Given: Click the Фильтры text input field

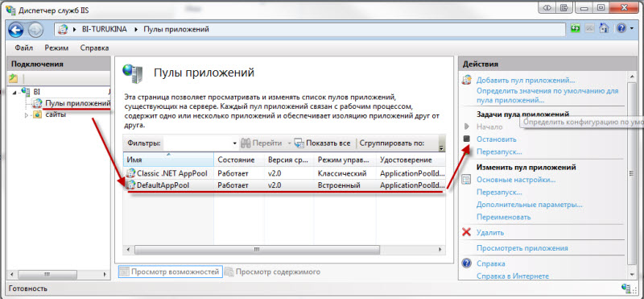Looking at the screenshot, I should (x=197, y=143).
